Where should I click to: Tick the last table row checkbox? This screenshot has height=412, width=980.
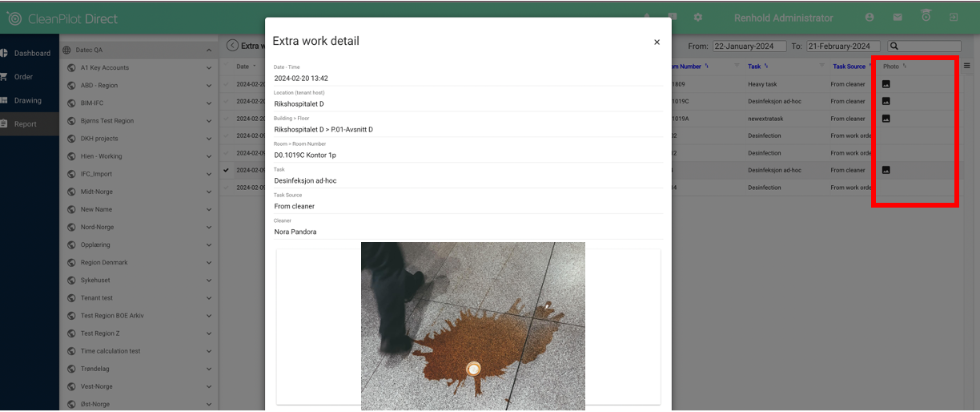click(226, 188)
